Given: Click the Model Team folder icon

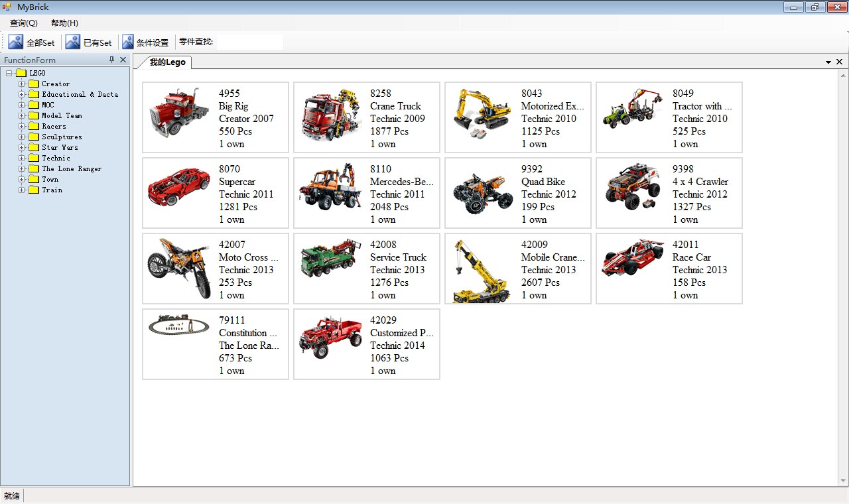Looking at the screenshot, I should tap(34, 115).
